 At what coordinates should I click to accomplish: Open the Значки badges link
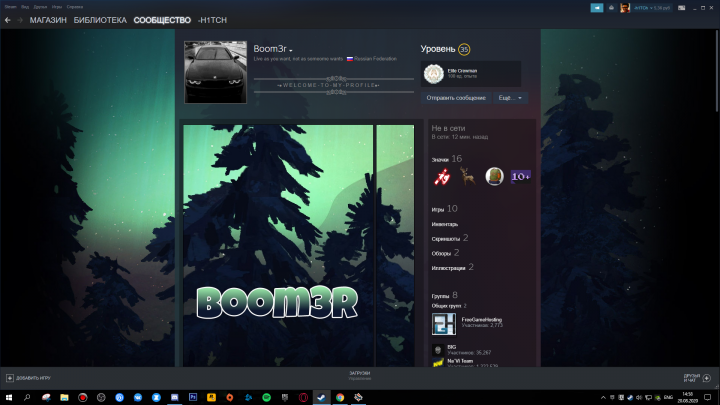(x=440, y=160)
